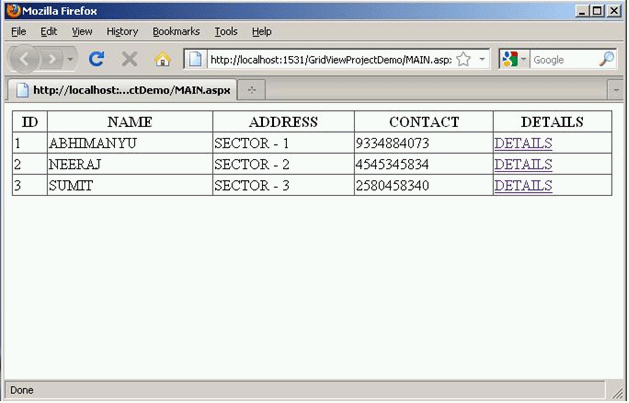Image resolution: width=629 pixels, height=403 pixels.
Task: Open the Edit menu
Action: click(x=49, y=31)
